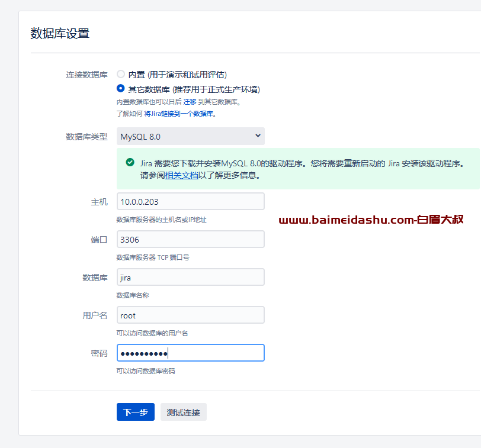This screenshot has width=481, height=448.
Task: Click the 下一步 next button
Action: point(136,412)
